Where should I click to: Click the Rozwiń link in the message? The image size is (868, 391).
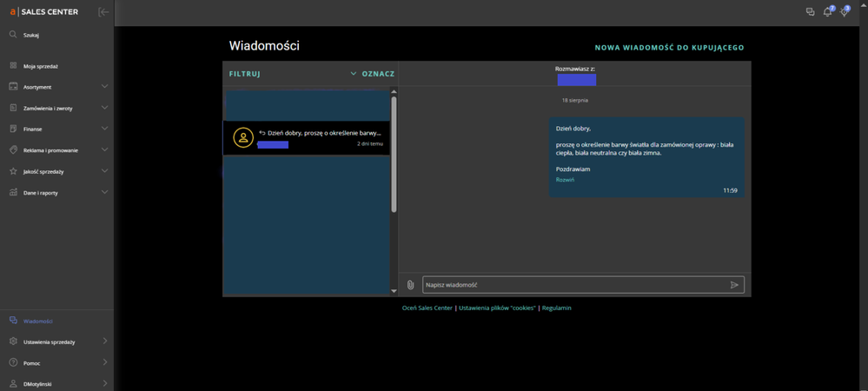[565, 180]
